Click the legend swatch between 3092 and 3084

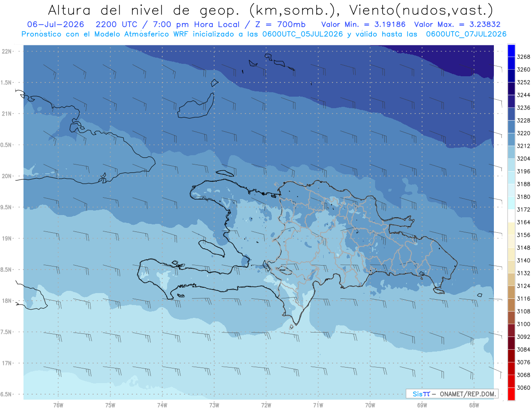(511, 343)
